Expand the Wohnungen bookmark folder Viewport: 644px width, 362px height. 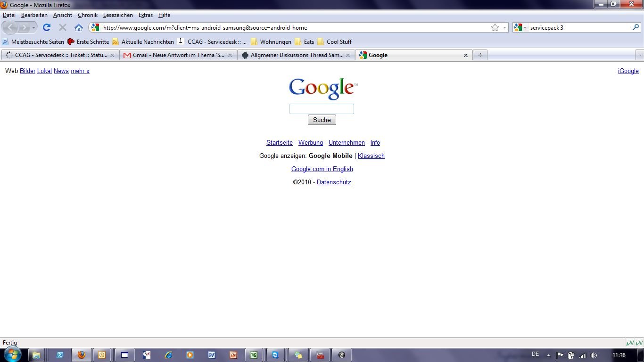271,41
